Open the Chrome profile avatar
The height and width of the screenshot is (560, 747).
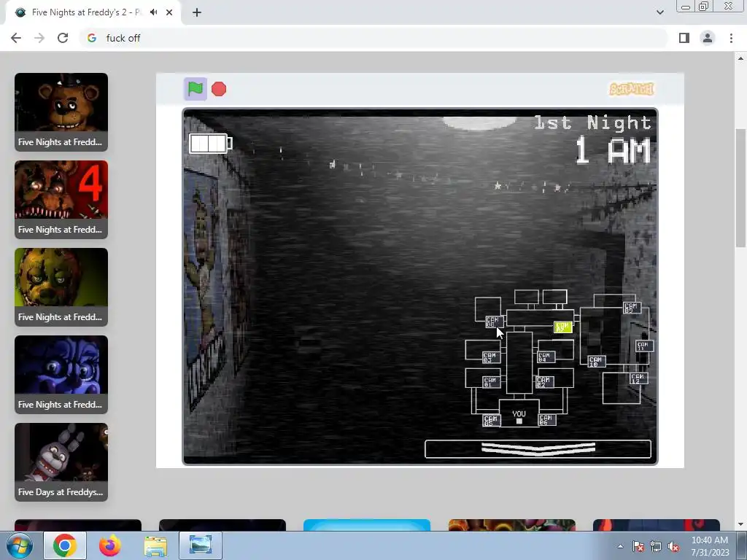point(708,38)
